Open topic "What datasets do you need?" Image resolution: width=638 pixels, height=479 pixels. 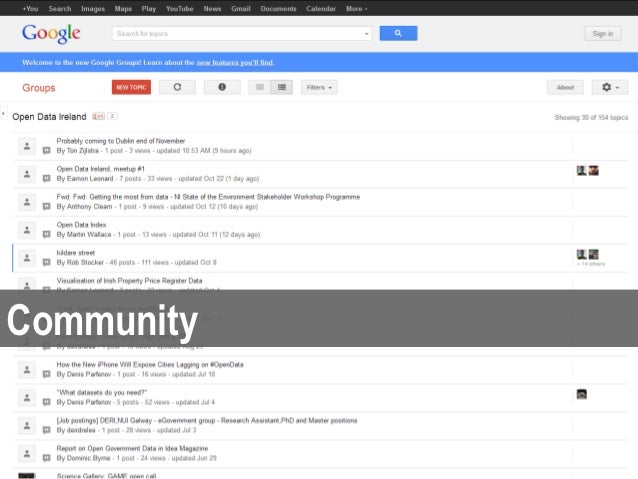click(x=102, y=392)
